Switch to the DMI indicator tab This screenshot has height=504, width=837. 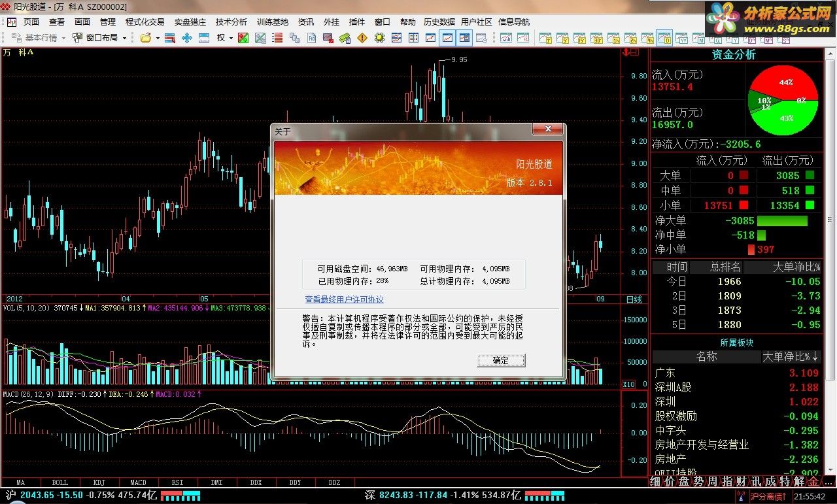click(x=216, y=482)
